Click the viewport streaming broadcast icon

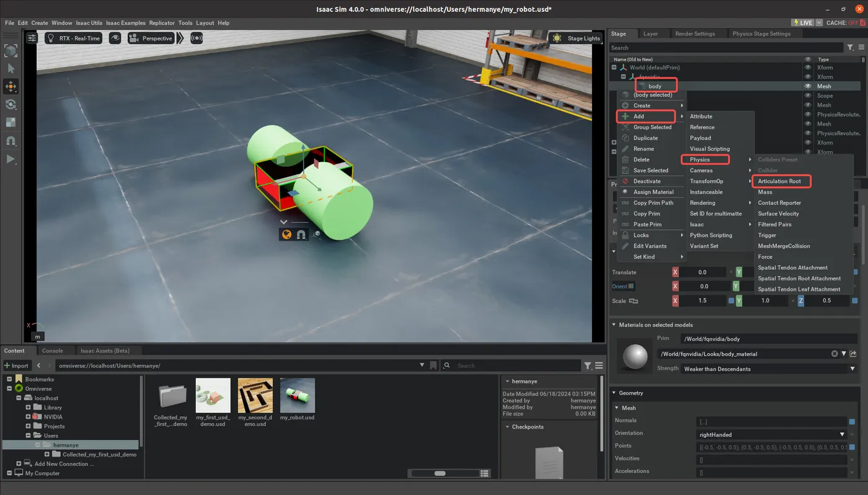pos(197,38)
